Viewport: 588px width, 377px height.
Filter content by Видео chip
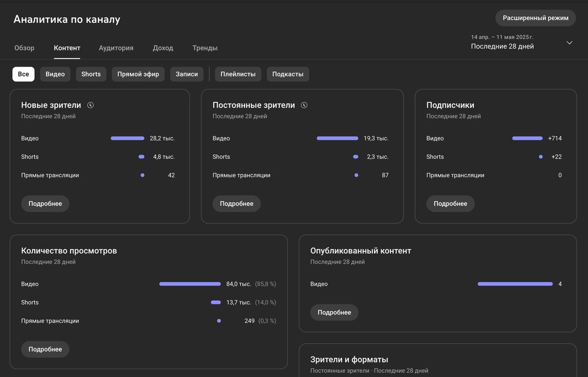pos(55,74)
